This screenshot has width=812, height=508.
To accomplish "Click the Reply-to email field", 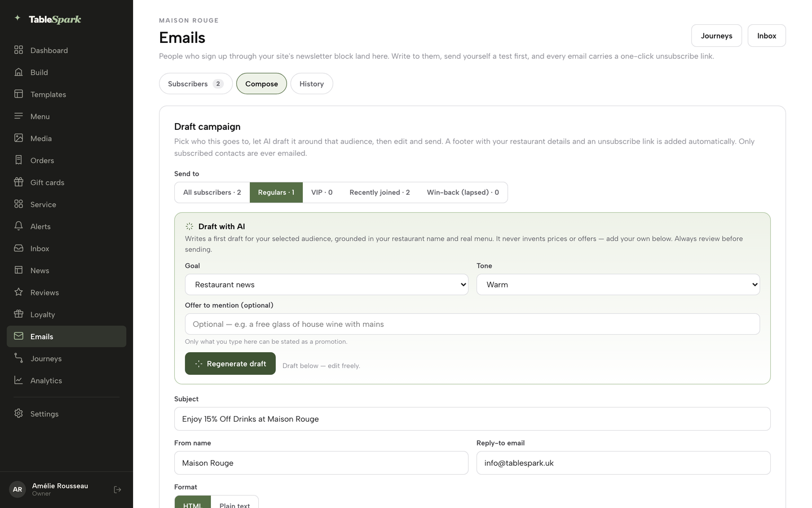I will point(624,463).
